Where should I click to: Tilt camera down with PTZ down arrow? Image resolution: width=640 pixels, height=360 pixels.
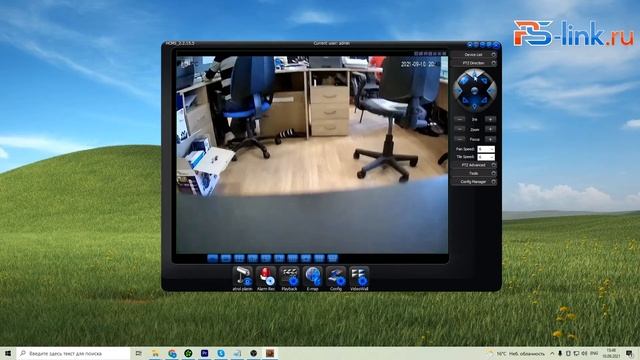(x=474, y=107)
